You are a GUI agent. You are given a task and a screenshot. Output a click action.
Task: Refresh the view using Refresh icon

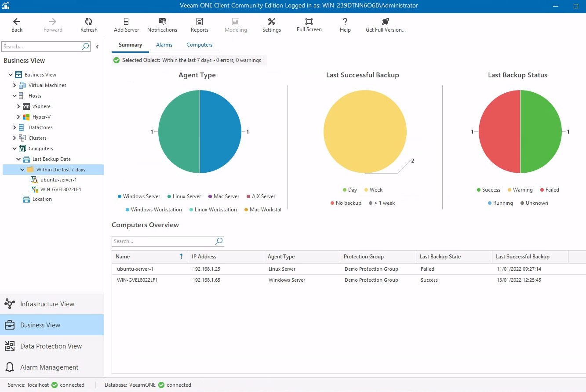[89, 22]
